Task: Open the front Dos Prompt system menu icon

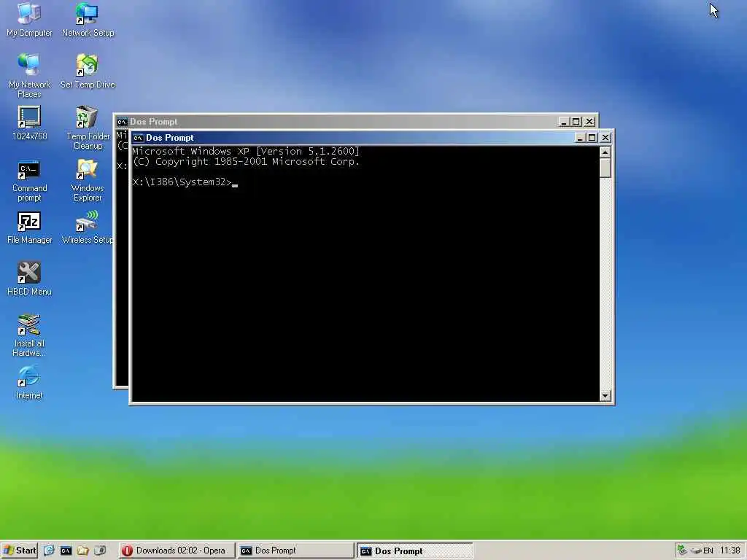Action: (x=138, y=138)
